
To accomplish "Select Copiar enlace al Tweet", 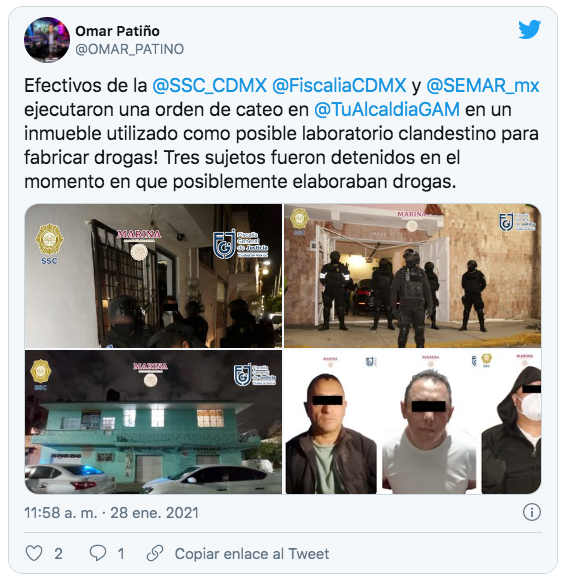I will coord(252,554).
